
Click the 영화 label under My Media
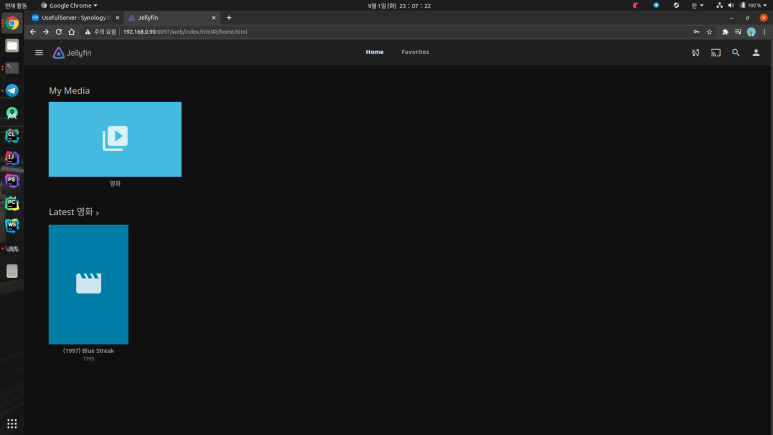(x=115, y=183)
